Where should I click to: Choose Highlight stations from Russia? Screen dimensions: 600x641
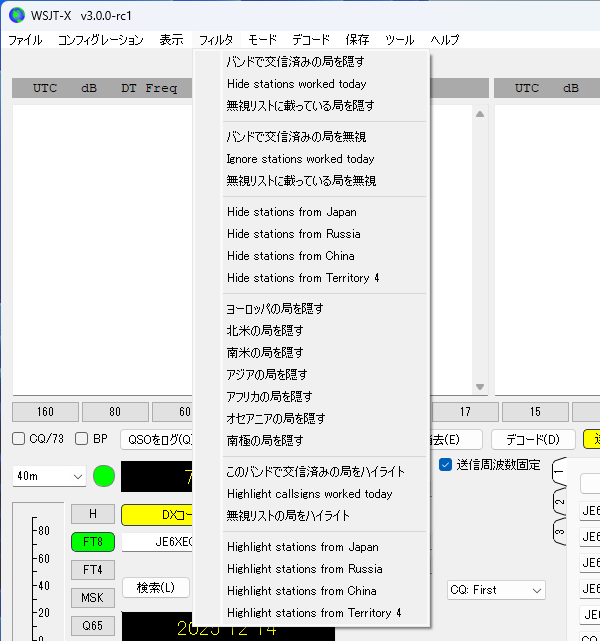click(x=312, y=569)
